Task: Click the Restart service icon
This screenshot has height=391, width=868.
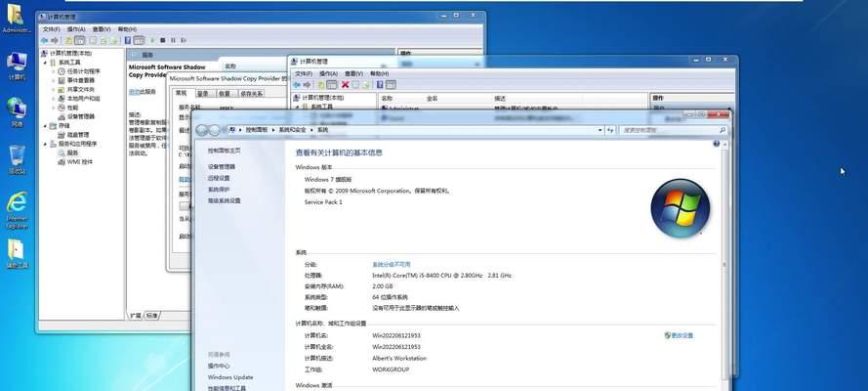Action: (x=184, y=40)
